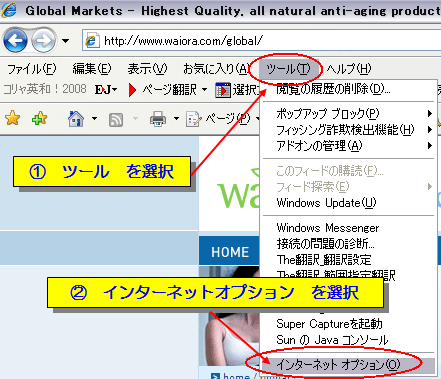Click the RSS feeds icon
441x379 pixels.
[x=116, y=119]
